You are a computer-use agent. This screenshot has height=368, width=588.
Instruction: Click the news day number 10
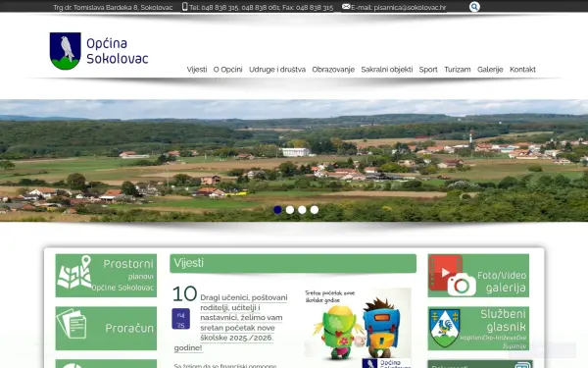pos(185,293)
